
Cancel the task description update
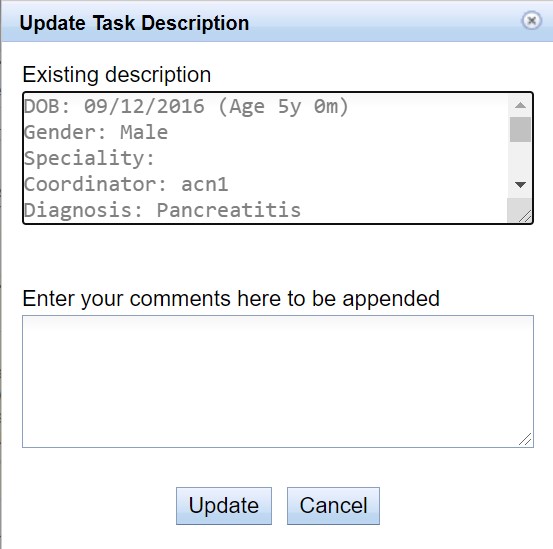click(333, 506)
